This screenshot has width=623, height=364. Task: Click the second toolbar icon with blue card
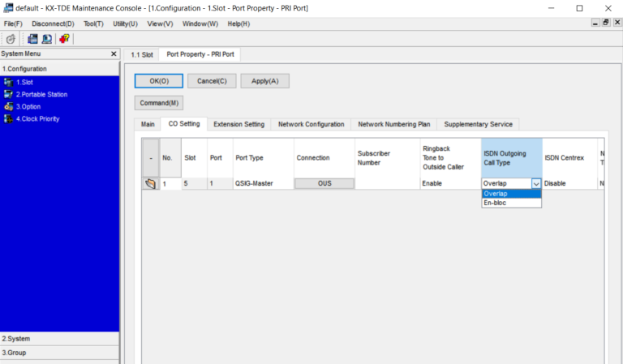coord(32,39)
